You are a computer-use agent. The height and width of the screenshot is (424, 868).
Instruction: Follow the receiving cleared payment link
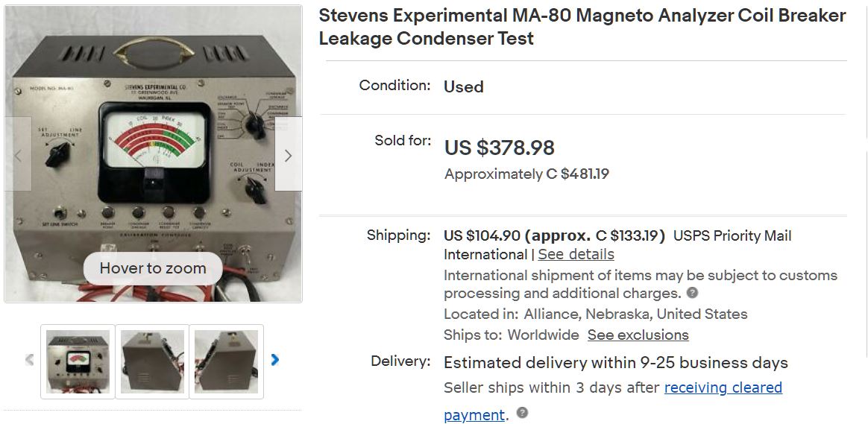tap(723, 387)
